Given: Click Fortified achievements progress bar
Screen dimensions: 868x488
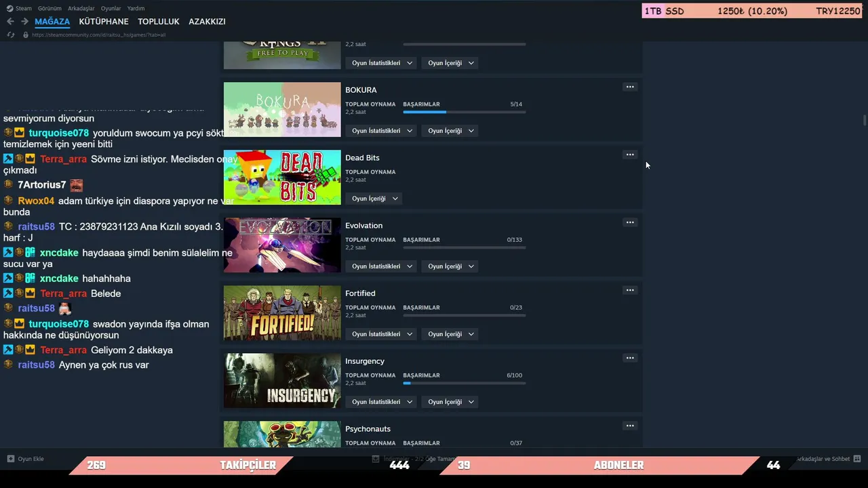Looking at the screenshot, I should 465,315.
